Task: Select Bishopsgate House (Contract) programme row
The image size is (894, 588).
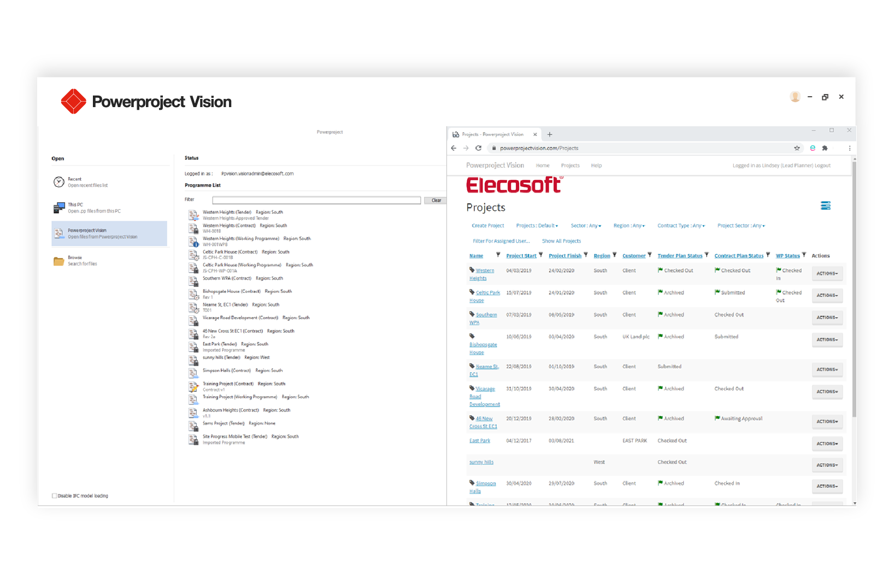Action: 248,294
